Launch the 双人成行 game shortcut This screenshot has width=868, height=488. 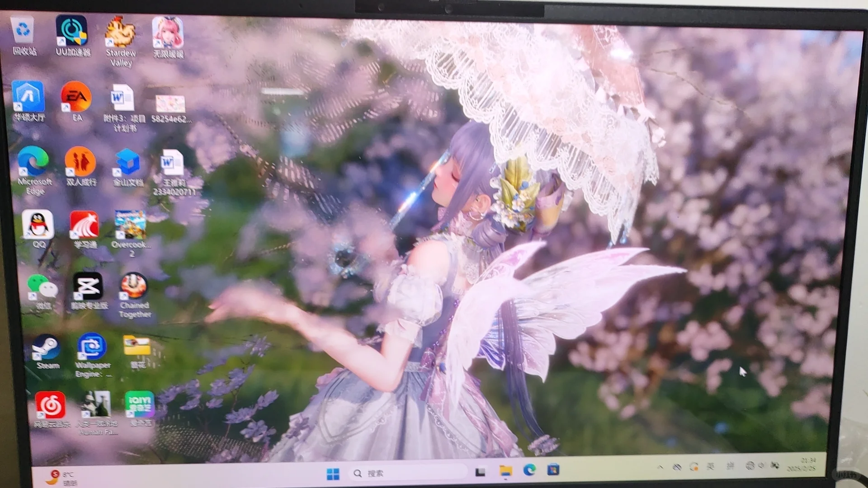[81, 166]
